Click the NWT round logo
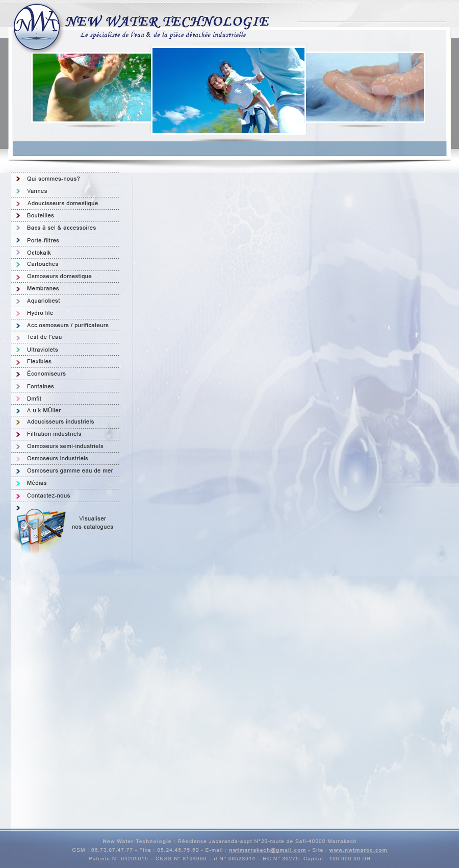 [x=36, y=27]
